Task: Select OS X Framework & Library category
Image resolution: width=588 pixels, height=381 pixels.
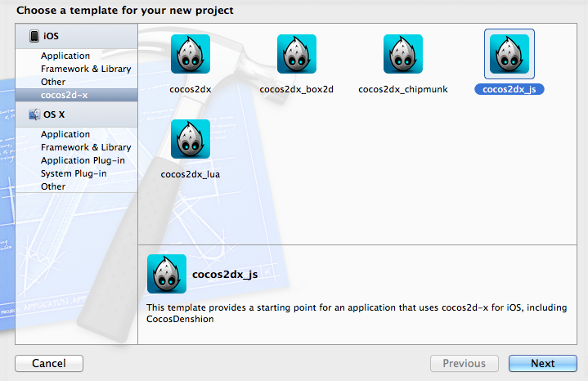Action: 86,147
